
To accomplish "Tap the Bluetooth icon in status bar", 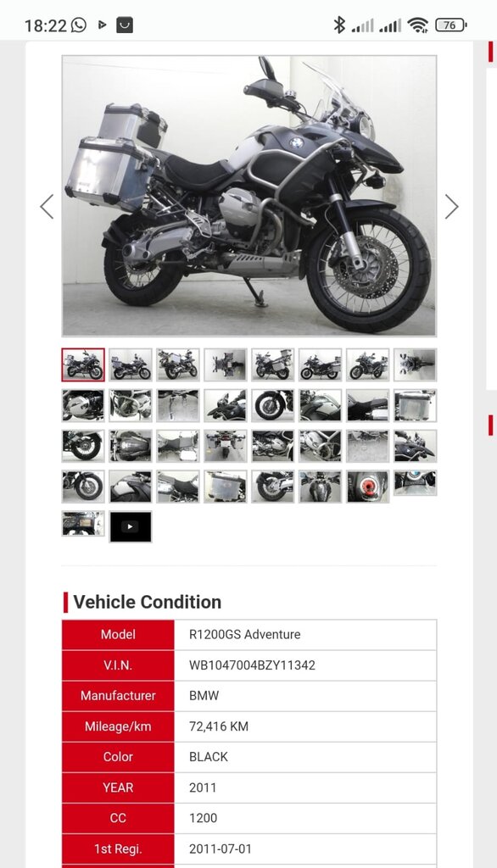I will coord(339,25).
